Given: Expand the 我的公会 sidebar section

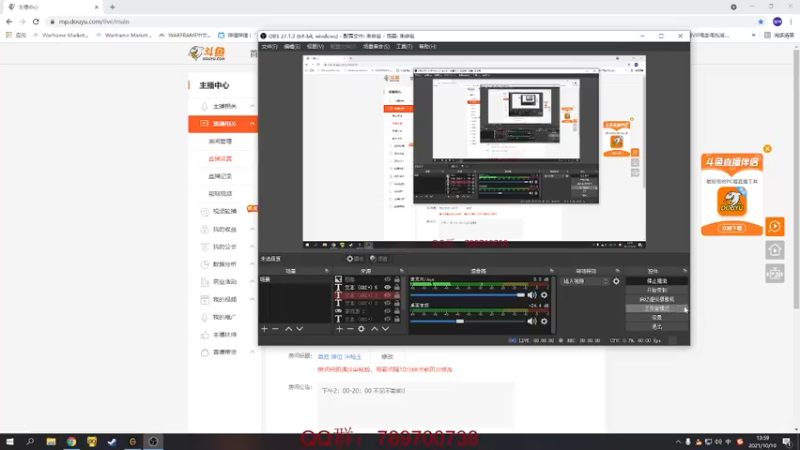Looking at the screenshot, I should point(252,246).
